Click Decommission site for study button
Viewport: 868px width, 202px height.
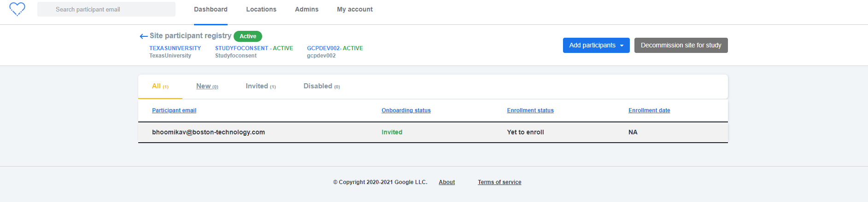coord(680,45)
